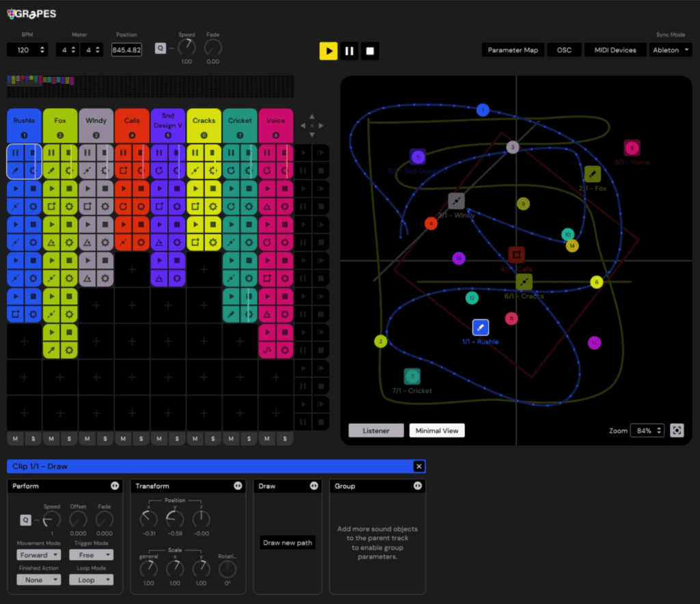Solo the Windy track

[x=105, y=439]
